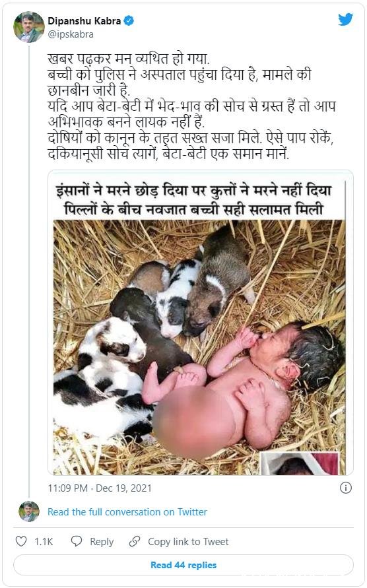The width and height of the screenshot is (367, 588).
Task: Open the Dipanshu Kabra name link
Action: (84, 21)
